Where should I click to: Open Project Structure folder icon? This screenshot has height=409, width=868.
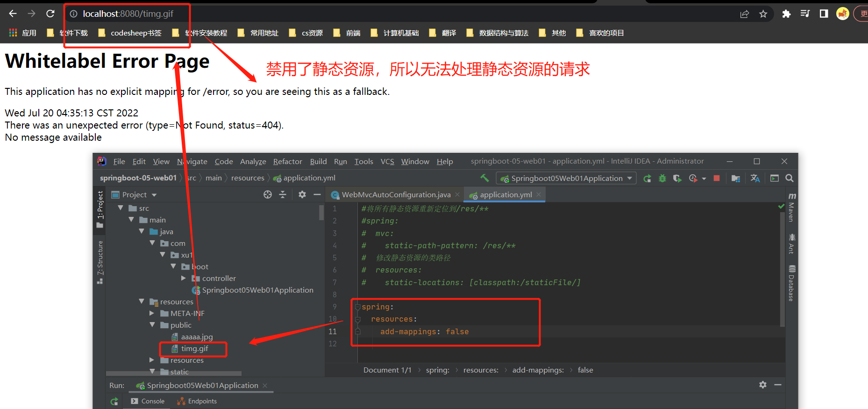(735, 178)
